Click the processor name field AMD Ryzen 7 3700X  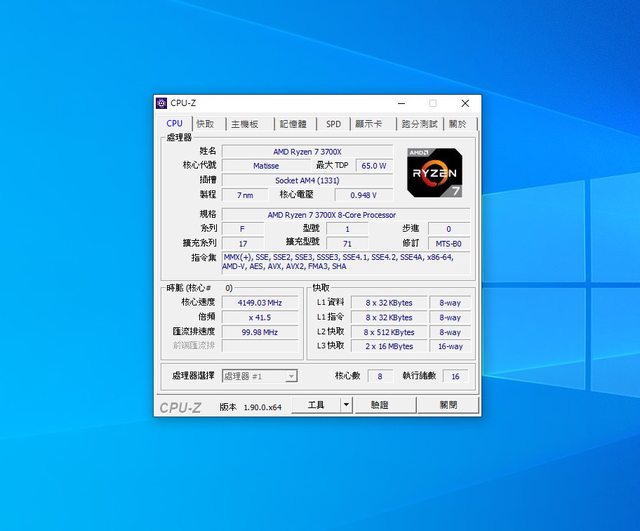pos(307,151)
